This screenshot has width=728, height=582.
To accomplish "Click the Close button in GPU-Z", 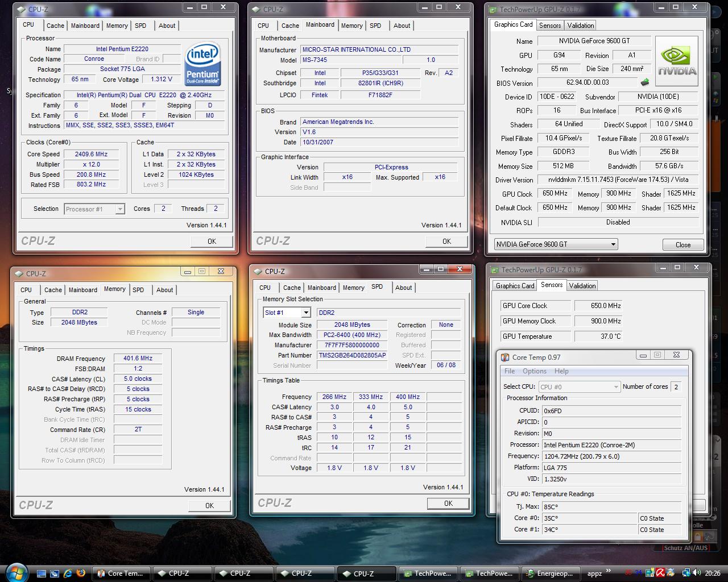I will coord(683,244).
